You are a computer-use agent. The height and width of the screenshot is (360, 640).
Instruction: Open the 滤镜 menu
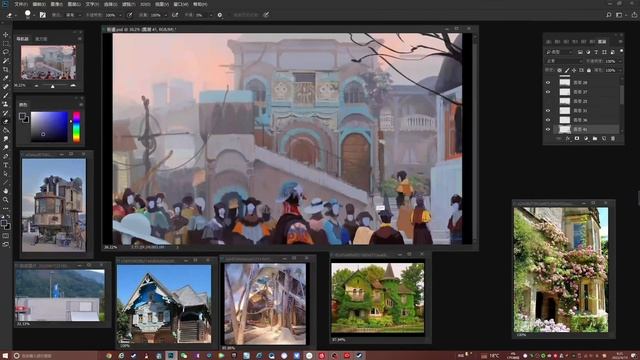[x=128, y=4]
